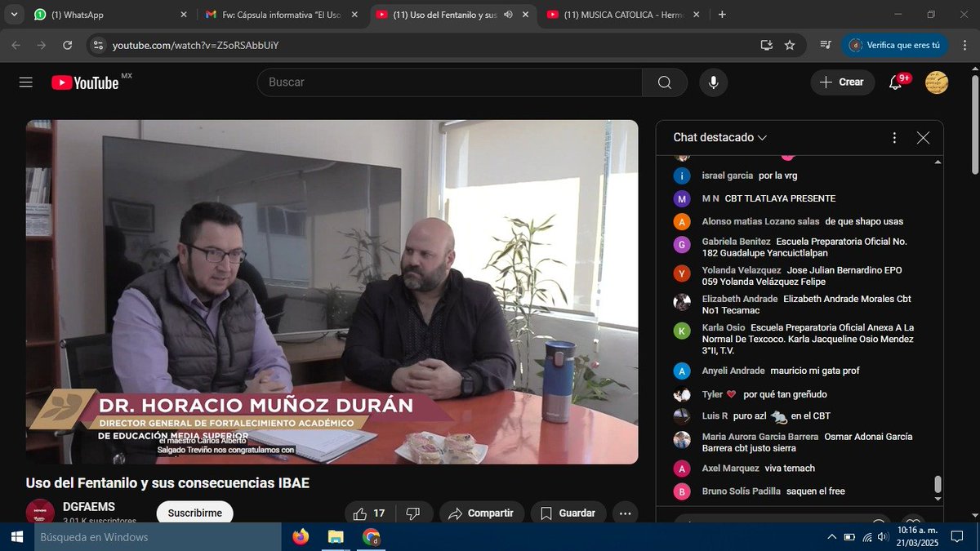The width and height of the screenshot is (980, 551).
Task: Open the chat panel three-dot options
Action: (894, 138)
